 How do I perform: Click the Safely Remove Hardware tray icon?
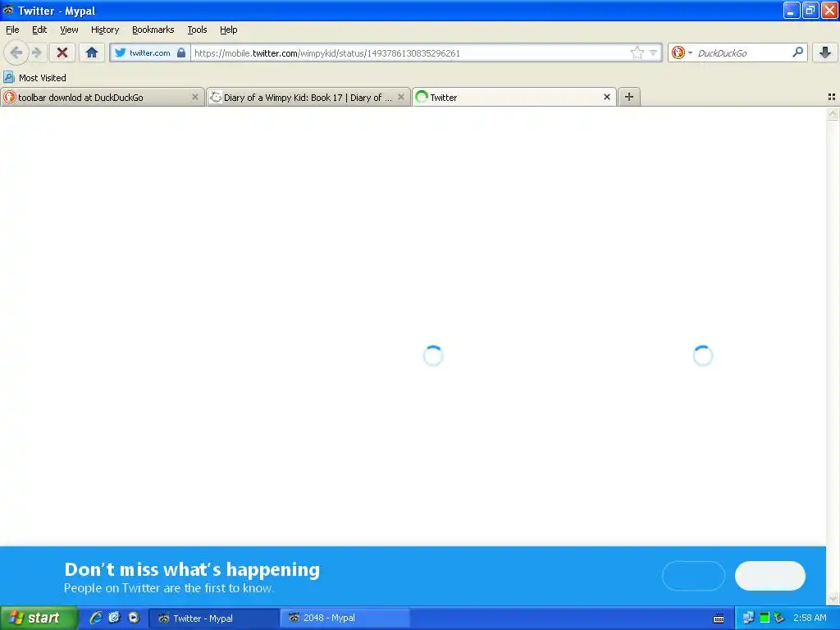pyautogui.click(x=779, y=618)
